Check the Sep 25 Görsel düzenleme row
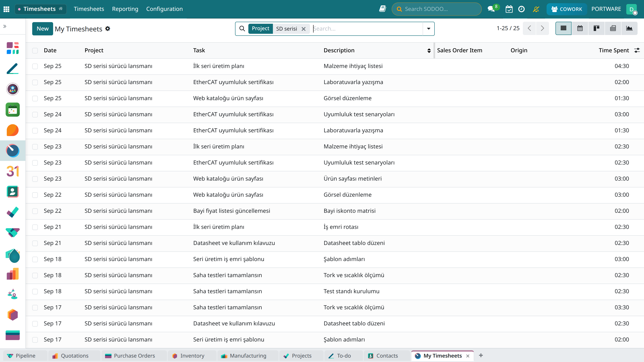 click(x=35, y=98)
